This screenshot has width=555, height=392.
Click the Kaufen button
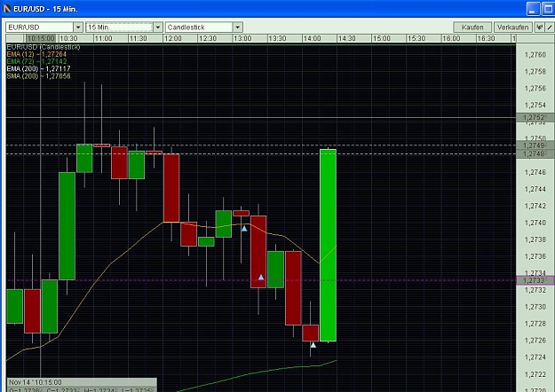472,27
